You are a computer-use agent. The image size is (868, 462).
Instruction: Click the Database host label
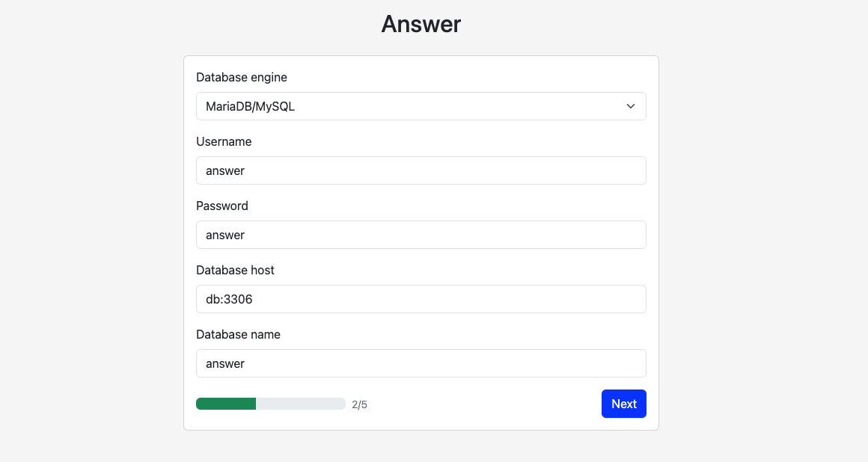pyautogui.click(x=235, y=270)
